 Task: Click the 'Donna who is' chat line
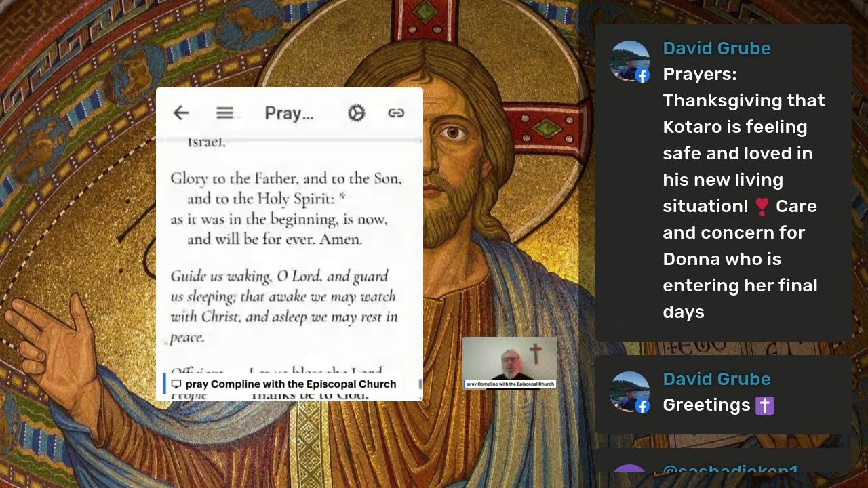point(722,259)
